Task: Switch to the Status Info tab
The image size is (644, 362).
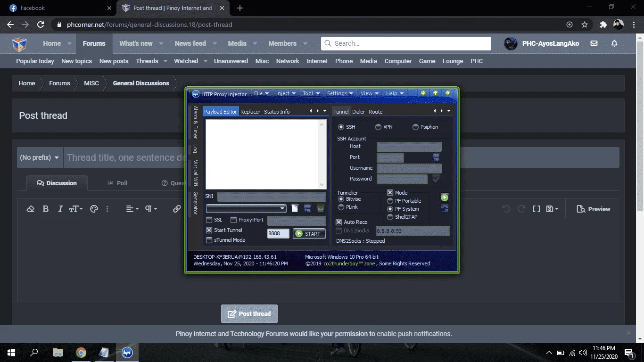Action: [277, 112]
